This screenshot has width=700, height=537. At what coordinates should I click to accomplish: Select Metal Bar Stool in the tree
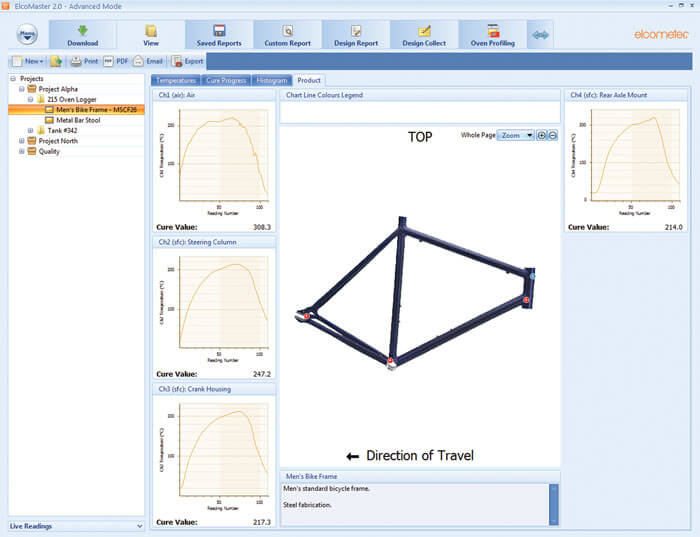pos(84,120)
